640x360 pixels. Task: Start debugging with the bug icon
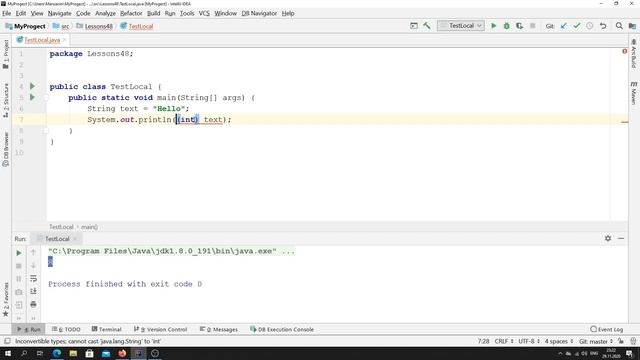507,26
